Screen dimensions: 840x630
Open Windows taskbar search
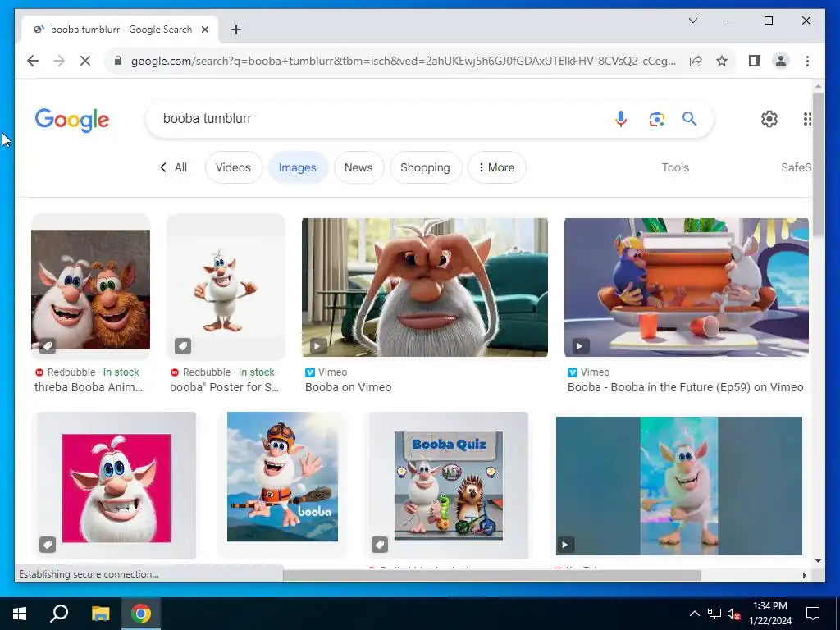(59, 614)
